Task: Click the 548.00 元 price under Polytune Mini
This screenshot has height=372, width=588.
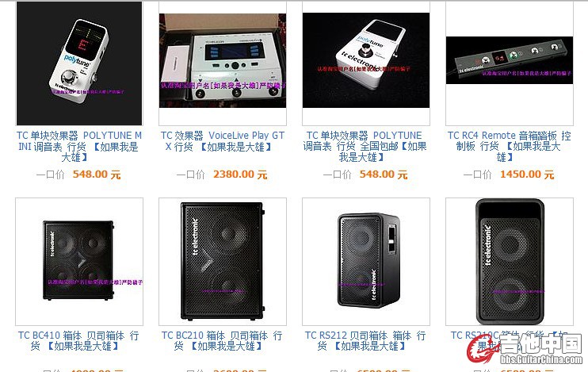Action: pos(97,174)
